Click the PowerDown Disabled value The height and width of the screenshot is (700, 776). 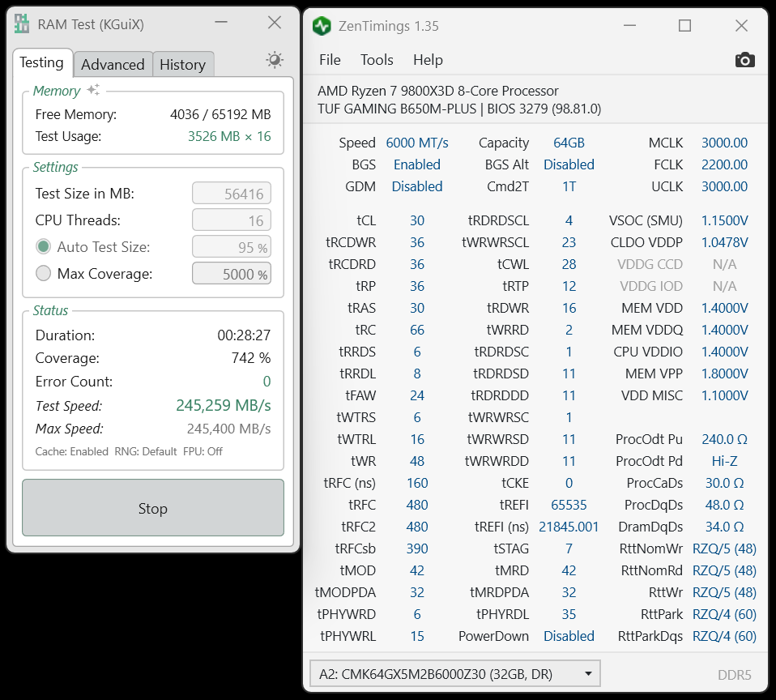[x=569, y=636]
